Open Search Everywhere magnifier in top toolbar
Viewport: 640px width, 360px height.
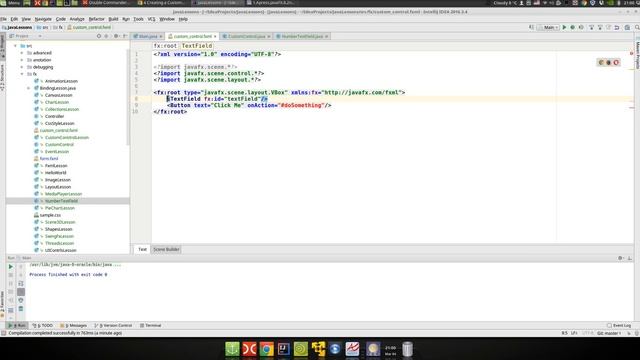click(x=636, y=27)
